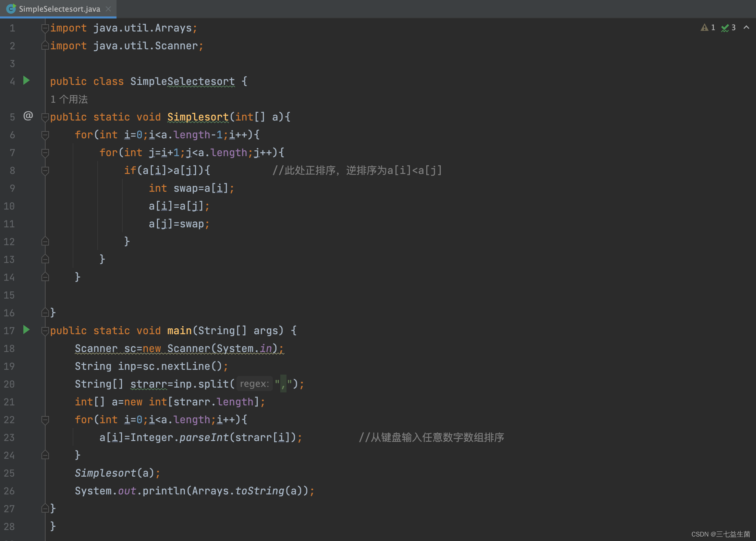Fold the inner for loop at line 7
This screenshot has height=541, width=756.
click(x=45, y=153)
